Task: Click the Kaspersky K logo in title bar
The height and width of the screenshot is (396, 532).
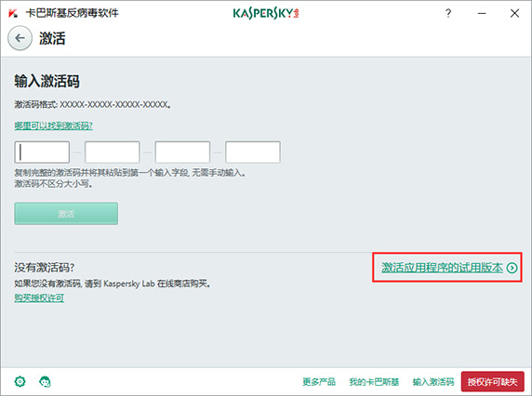Action: 13,14
